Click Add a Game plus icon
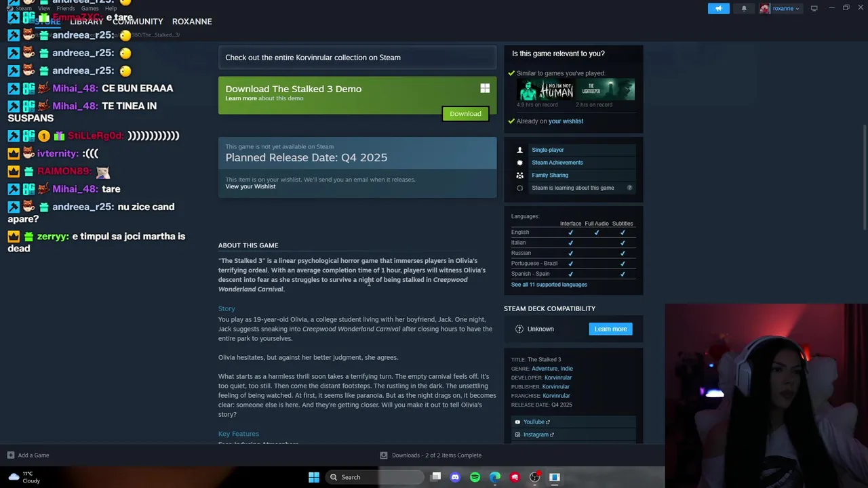This screenshot has height=488, width=868. pos(10,455)
